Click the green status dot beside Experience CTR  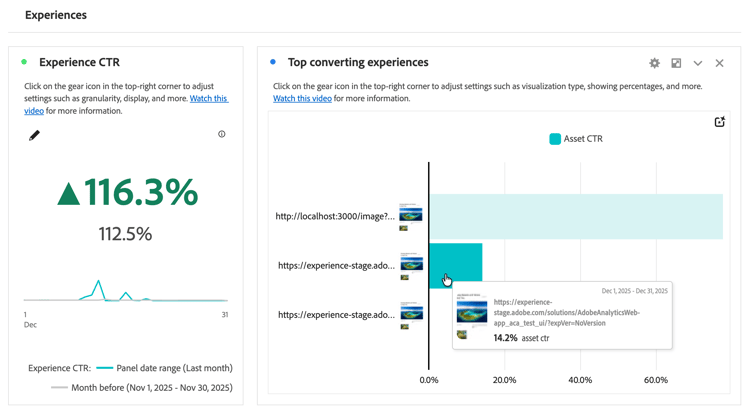point(24,62)
